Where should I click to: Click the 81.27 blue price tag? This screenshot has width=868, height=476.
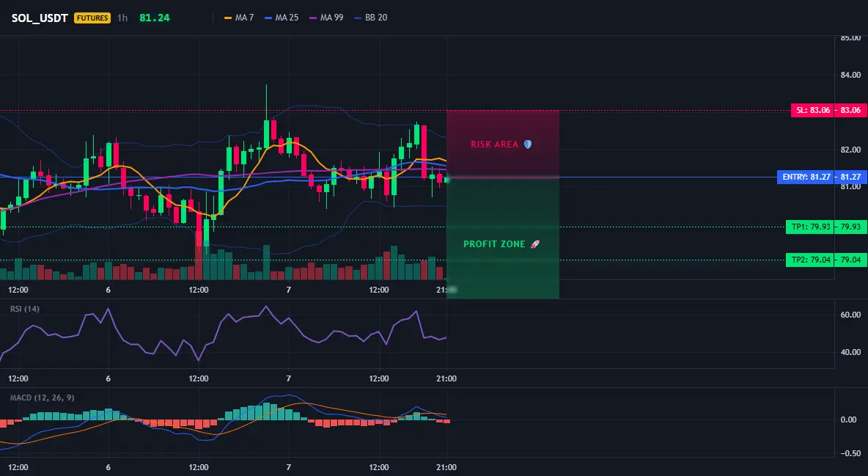(851, 177)
